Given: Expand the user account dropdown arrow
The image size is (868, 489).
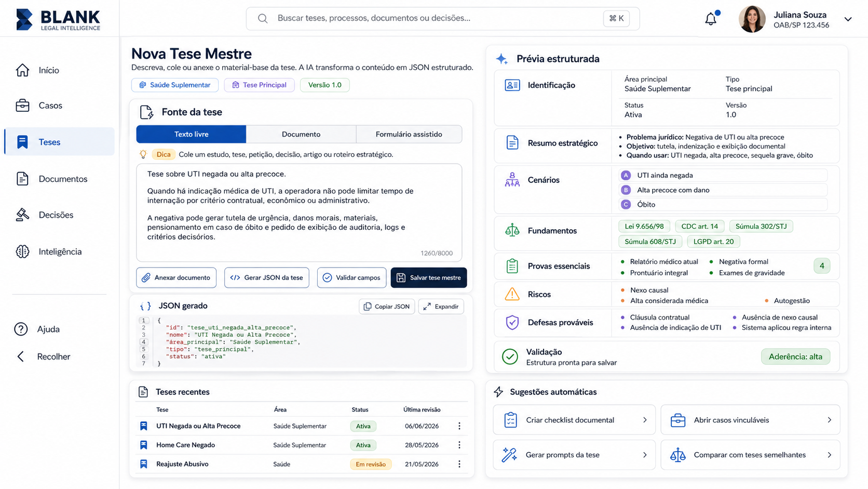Looking at the screenshot, I should (x=848, y=19).
